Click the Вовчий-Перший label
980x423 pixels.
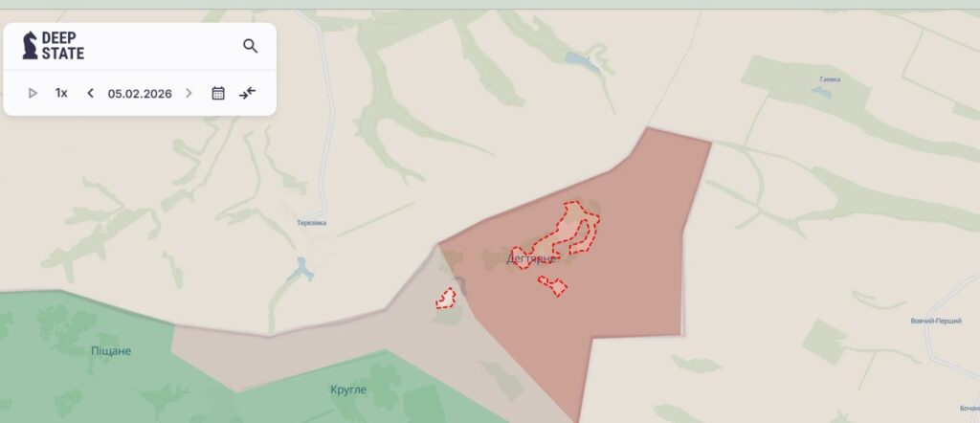click(x=936, y=321)
